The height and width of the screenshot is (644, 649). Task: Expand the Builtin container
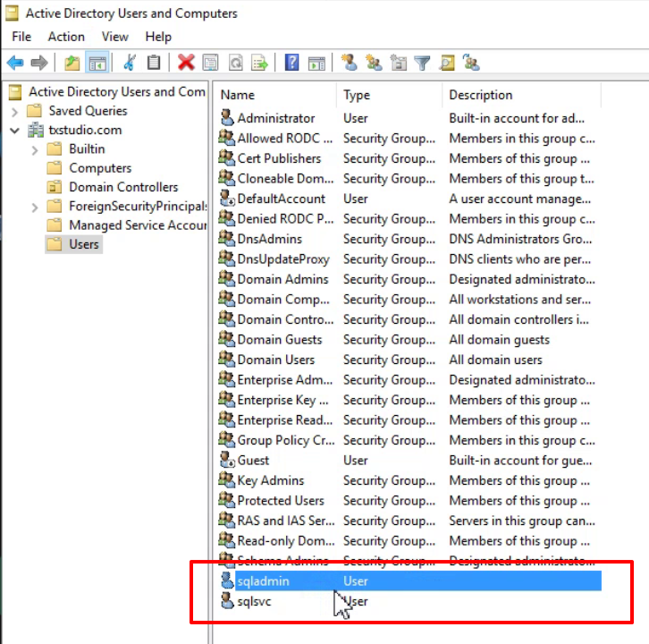35,150
